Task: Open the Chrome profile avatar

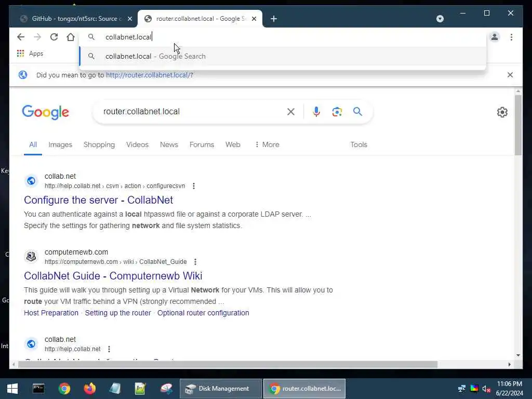Action: [x=495, y=37]
